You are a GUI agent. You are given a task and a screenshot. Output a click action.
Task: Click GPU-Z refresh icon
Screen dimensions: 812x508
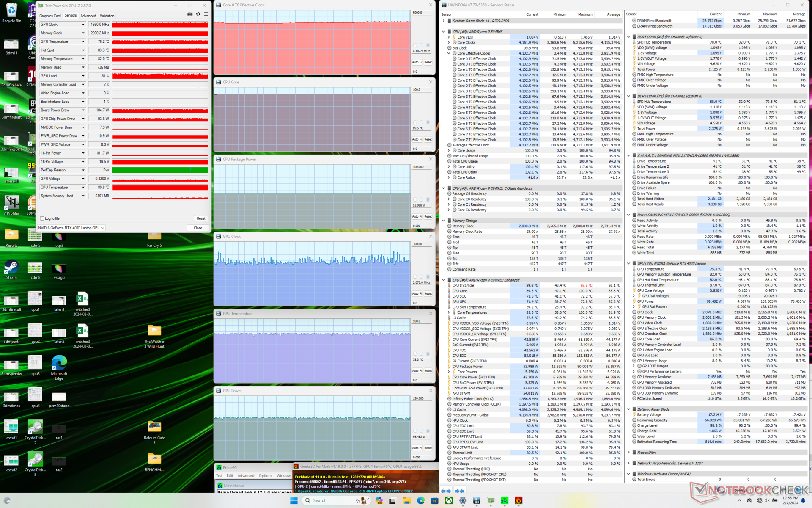pyautogui.click(x=198, y=14)
